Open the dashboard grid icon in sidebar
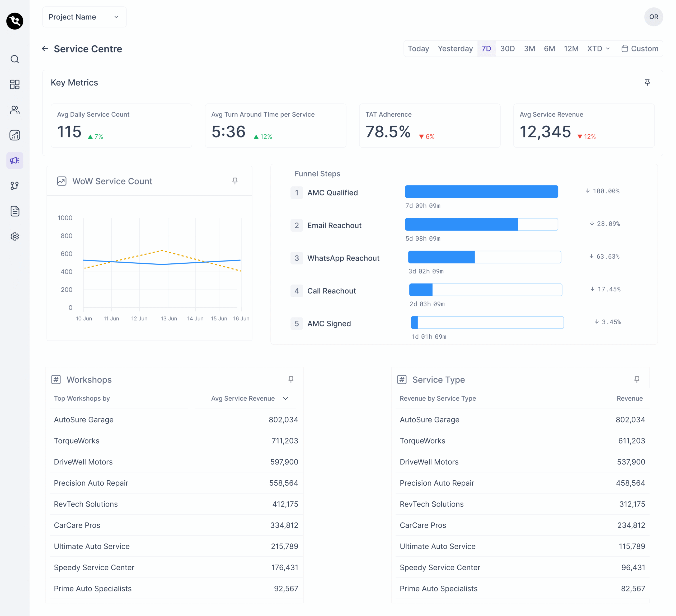The image size is (676, 616). pos(15,84)
